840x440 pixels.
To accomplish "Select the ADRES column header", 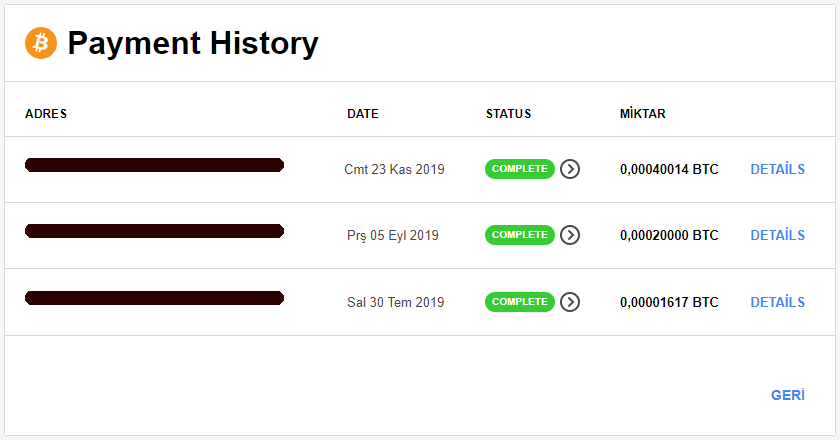I will pyautogui.click(x=46, y=114).
